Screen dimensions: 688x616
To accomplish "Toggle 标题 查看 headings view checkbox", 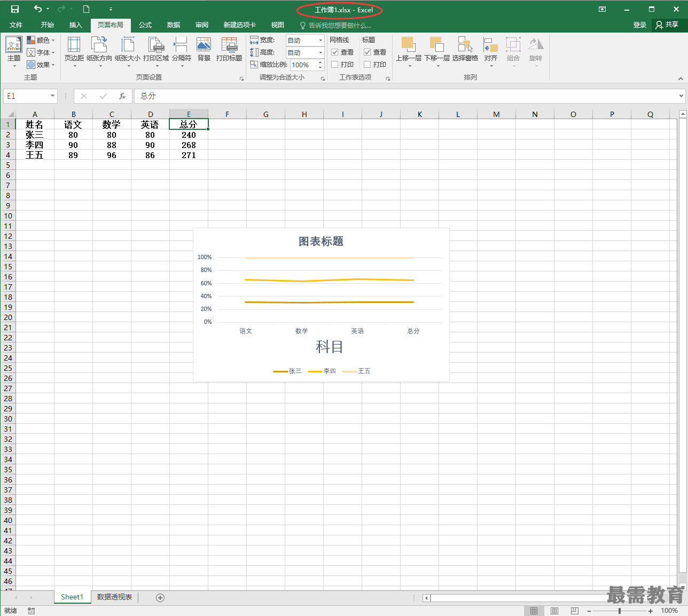I will [x=368, y=52].
